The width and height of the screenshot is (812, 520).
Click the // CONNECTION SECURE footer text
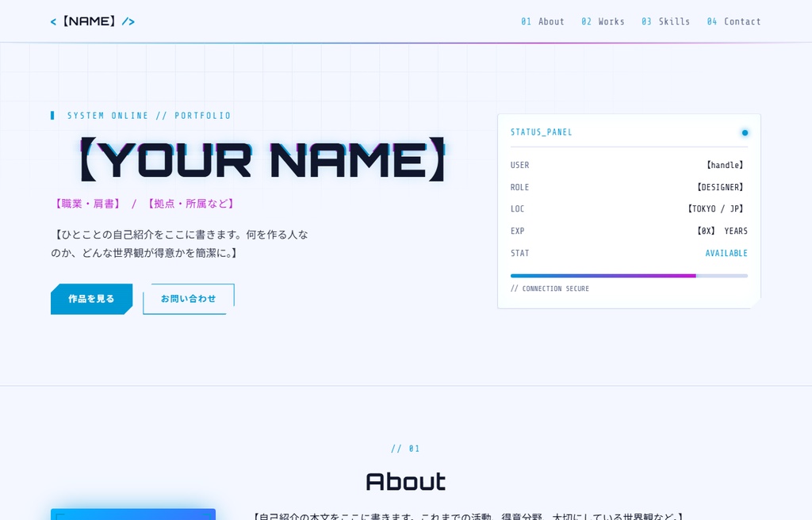(x=550, y=289)
